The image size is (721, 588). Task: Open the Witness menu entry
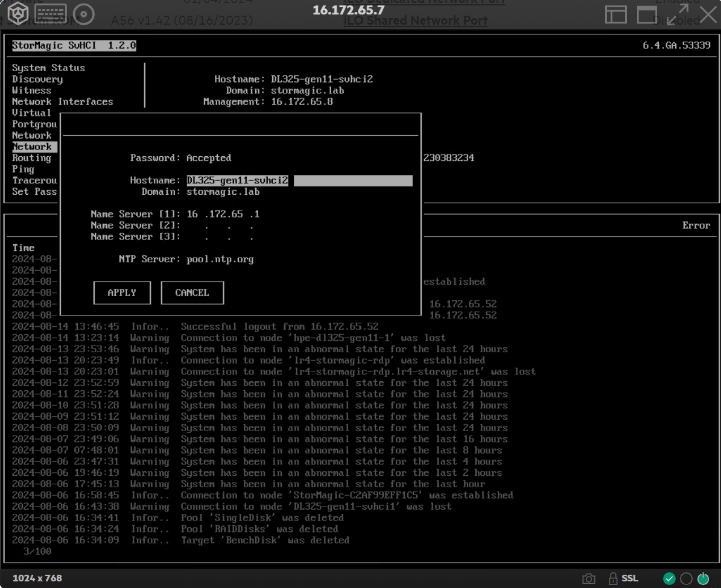(x=32, y=90)
